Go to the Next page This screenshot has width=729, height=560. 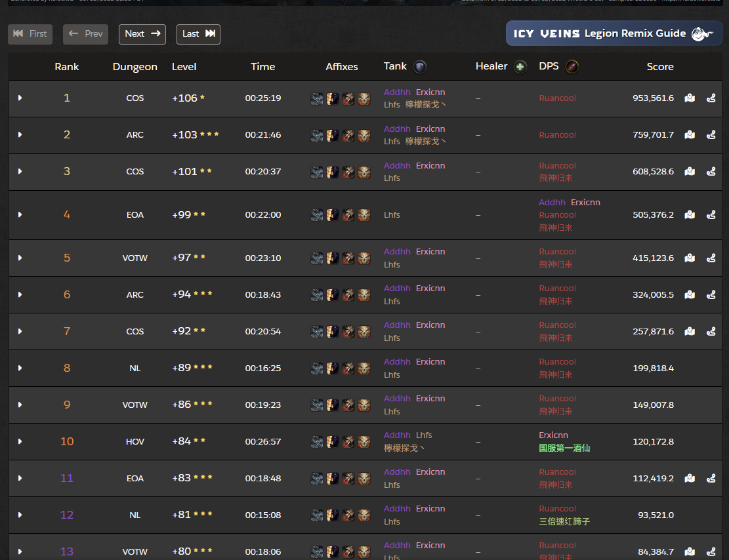click(x=142, y=34)
